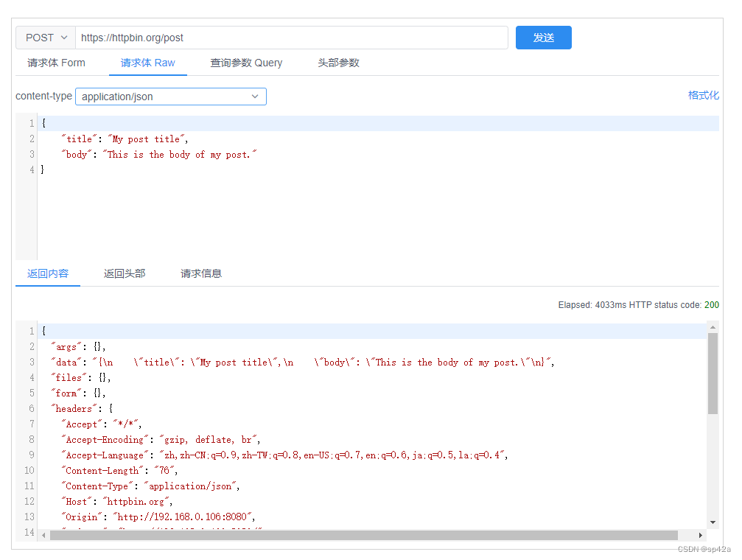The image size is (742, 560).
Task: Click the "Content-Type": "application/json" response line
Action: tap(150, 486)
